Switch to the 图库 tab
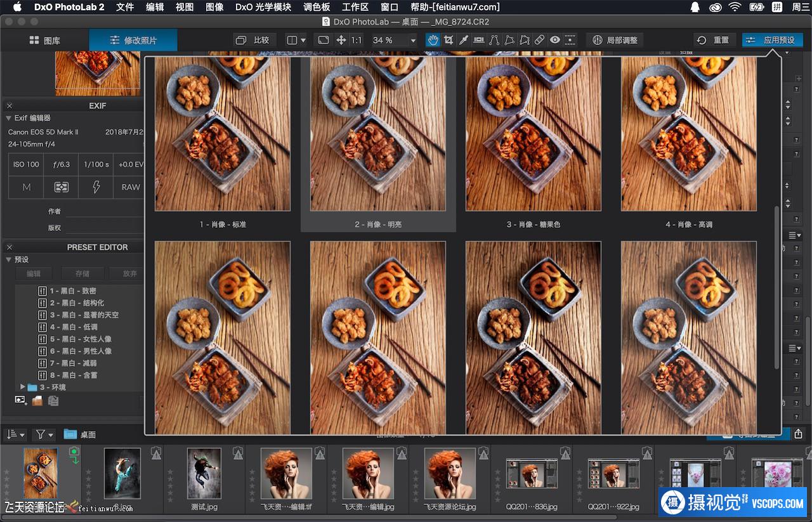 click(x=44, y=40)
